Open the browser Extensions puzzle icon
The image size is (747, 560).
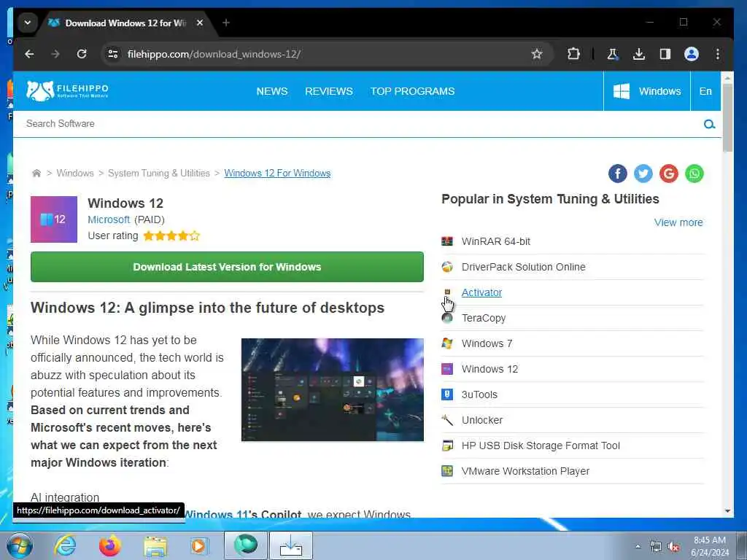point(573,54)
